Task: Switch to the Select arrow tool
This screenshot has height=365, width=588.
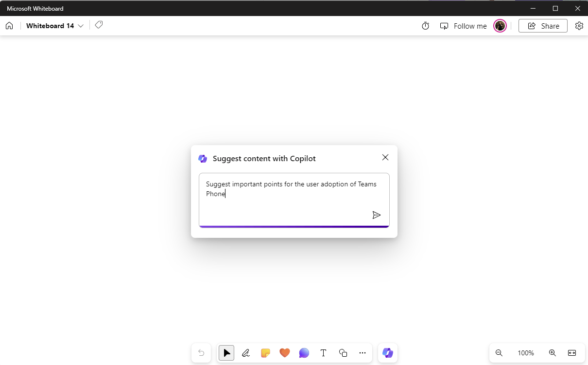Action: (x=226, y=353)
